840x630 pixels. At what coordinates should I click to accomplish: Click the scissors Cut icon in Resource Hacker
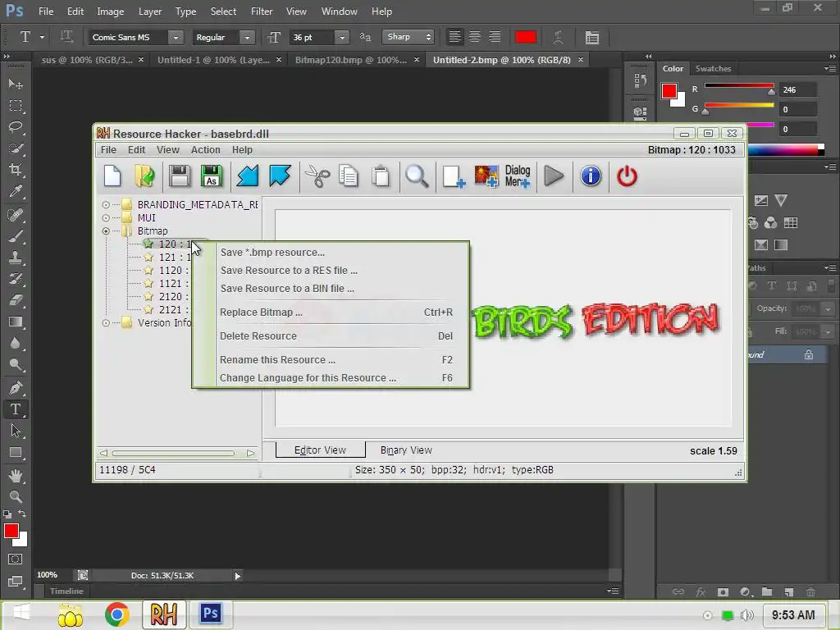[x=317, y=176]
